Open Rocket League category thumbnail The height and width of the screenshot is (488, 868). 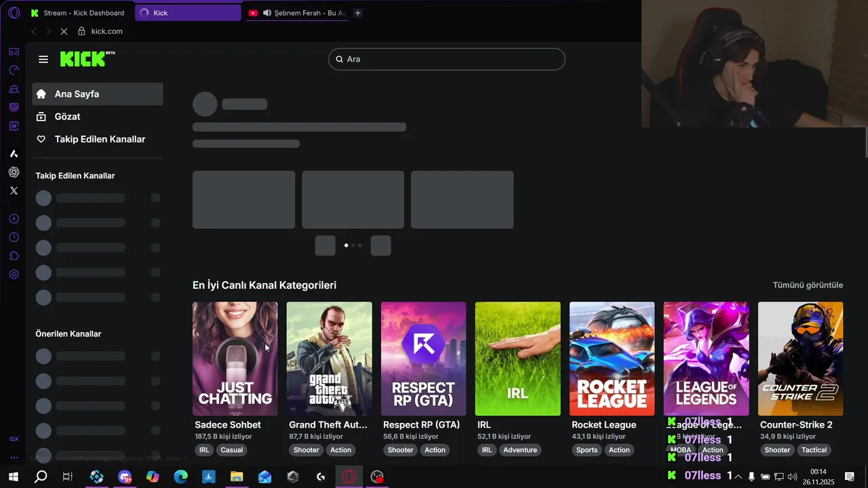612,359
